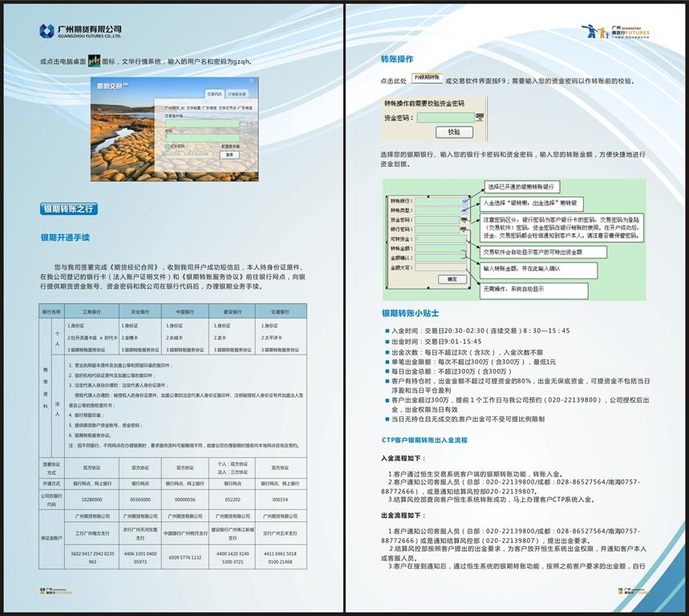Expand the 转帐类型 dropdown

click(464, 209)
